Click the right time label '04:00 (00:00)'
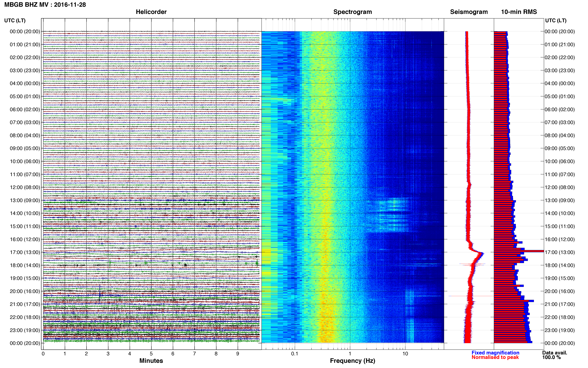The image size is (588, 368). (x=560, y=83)
